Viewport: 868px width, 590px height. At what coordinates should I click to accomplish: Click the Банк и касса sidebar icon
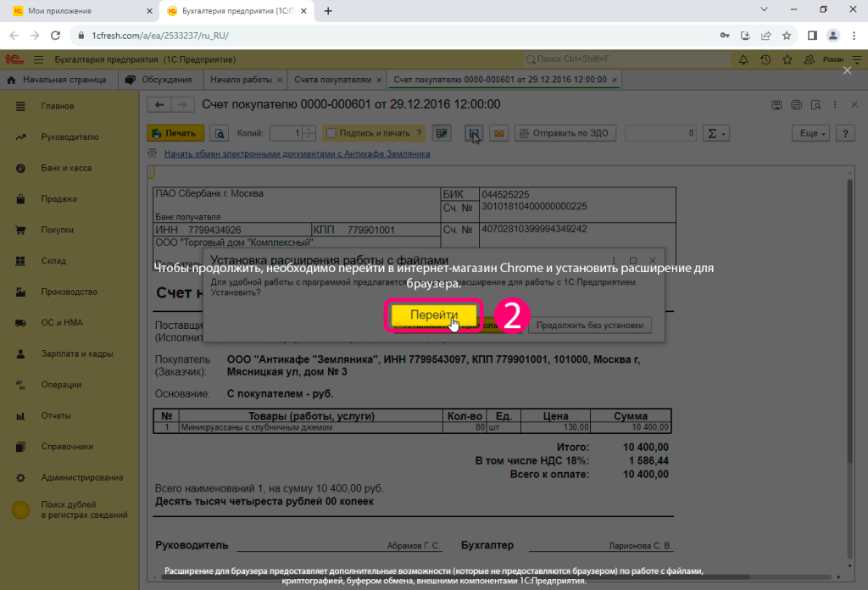(x=20, y=168)
